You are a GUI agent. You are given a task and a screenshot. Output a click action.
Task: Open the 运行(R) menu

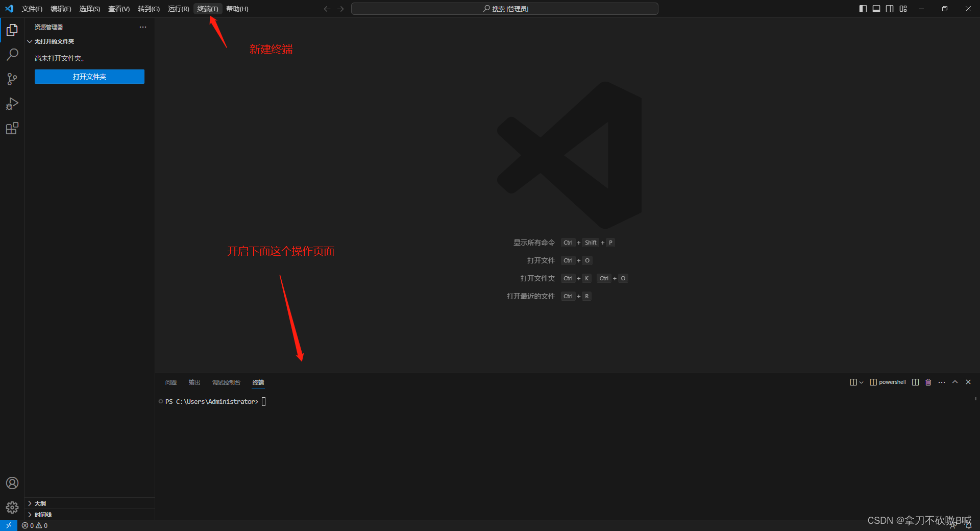tap(178, 9)
